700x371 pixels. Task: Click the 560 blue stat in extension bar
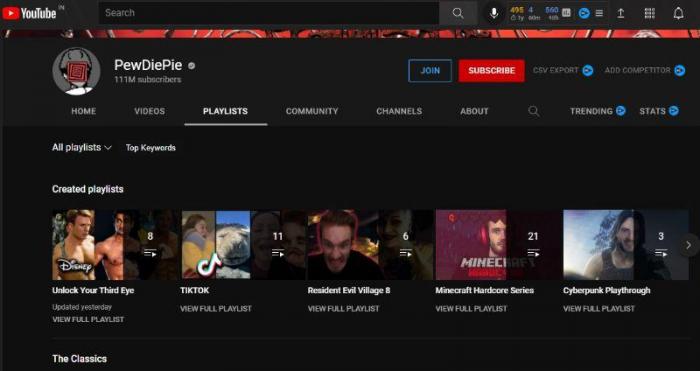pos(552,10)
